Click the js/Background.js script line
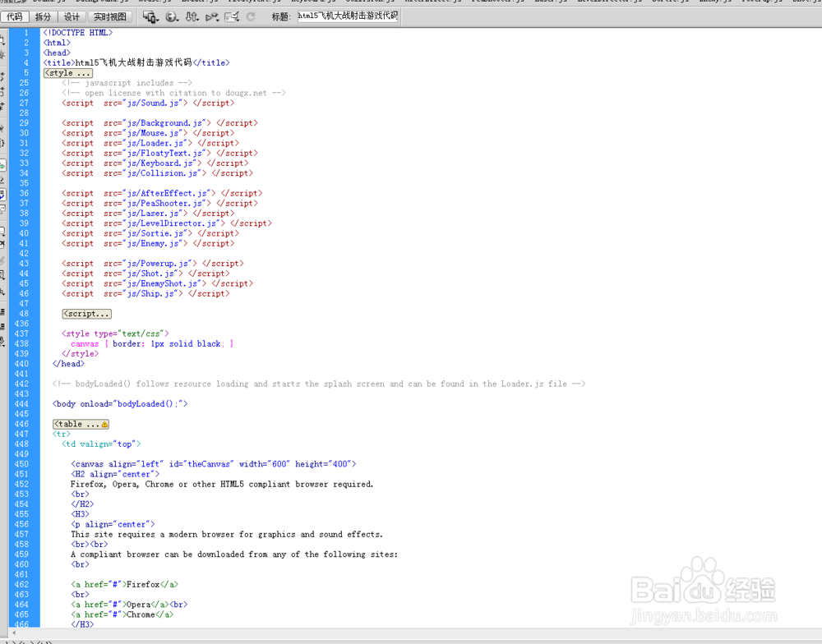The width and height of the screenshot is (822, 644). coord(160,123)
